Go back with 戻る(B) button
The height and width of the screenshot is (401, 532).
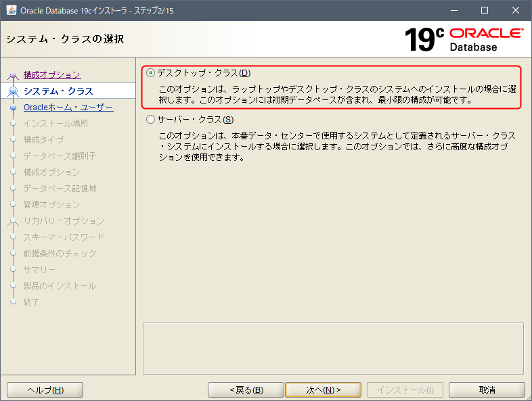pos(246,390)
